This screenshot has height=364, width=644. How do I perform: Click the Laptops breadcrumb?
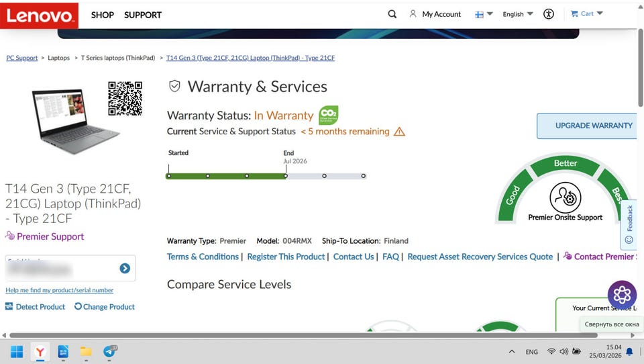59,58
